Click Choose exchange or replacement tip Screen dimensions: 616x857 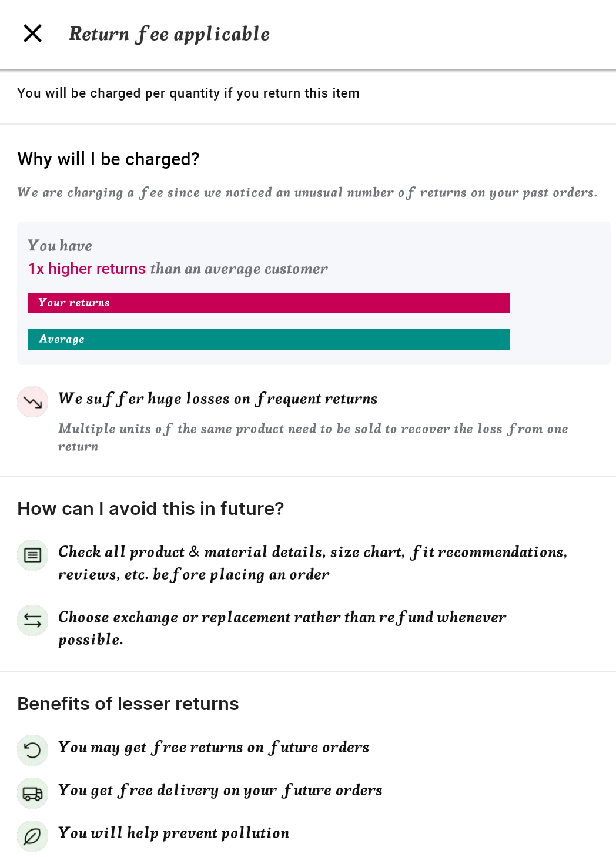click(282, 628)
